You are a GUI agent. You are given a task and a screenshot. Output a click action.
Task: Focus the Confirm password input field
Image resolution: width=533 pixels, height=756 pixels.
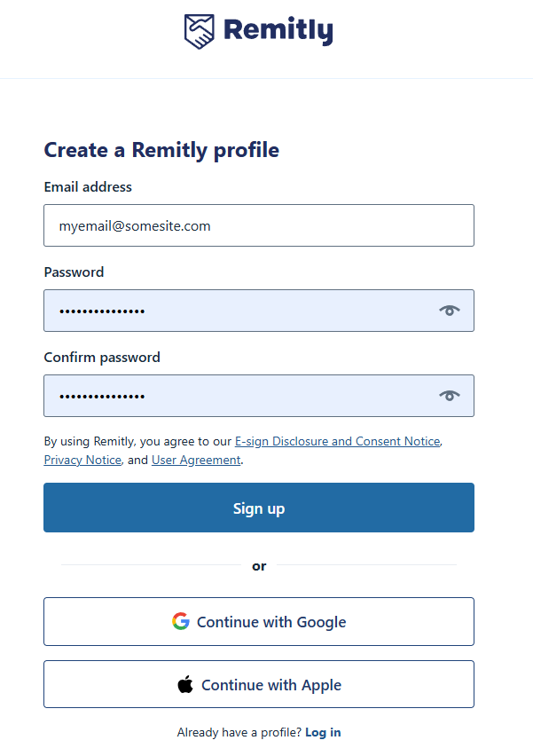tap(259, 396)
